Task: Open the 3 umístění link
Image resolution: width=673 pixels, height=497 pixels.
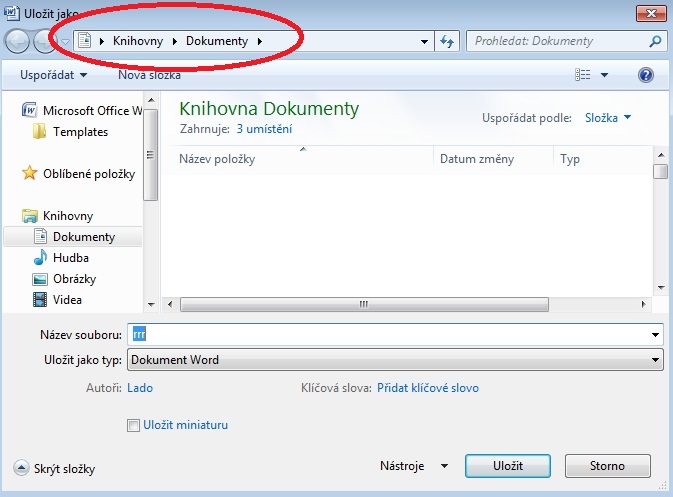Action: pyautogui.click(x=264, y=129)
